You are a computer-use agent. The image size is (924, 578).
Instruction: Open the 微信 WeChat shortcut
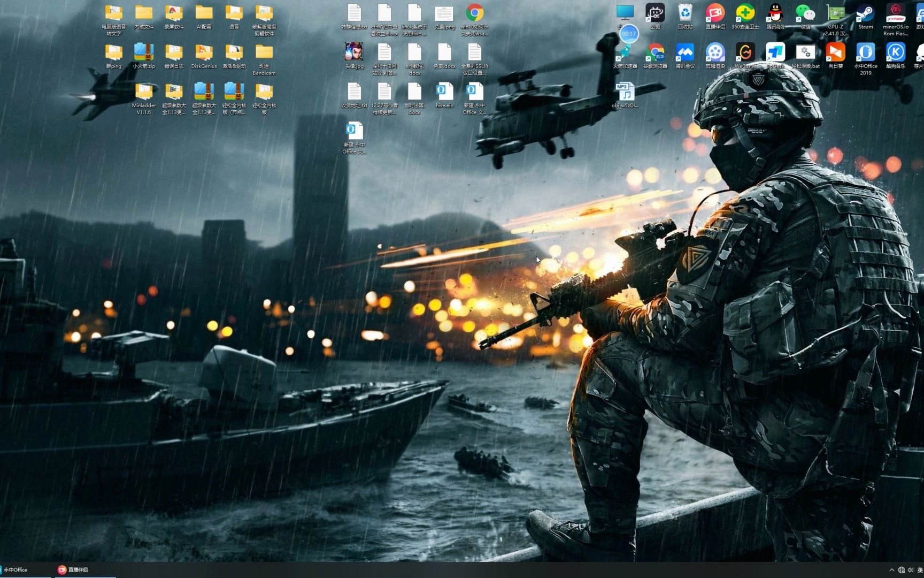pyautogui.click(x=805, y=16)
